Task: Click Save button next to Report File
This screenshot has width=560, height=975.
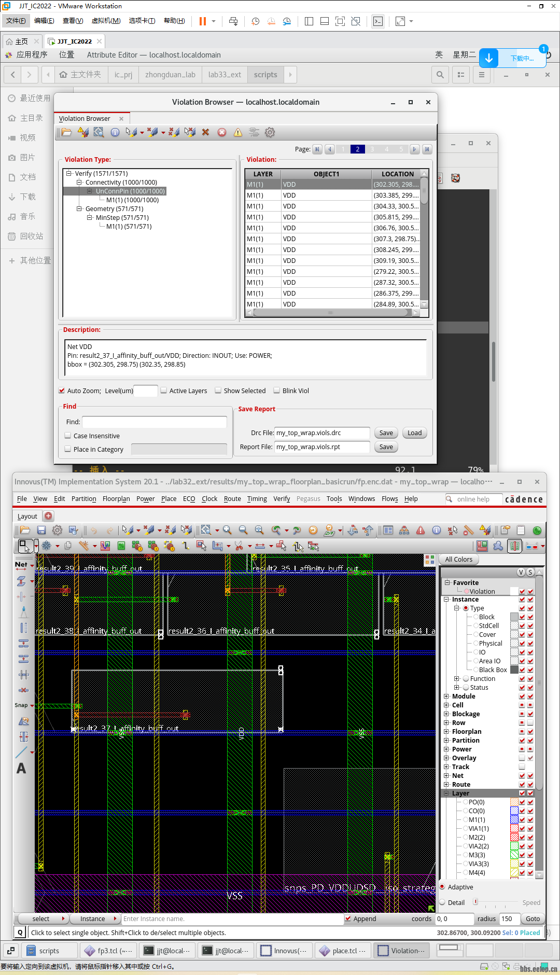Action: click(x=386, y=447)
